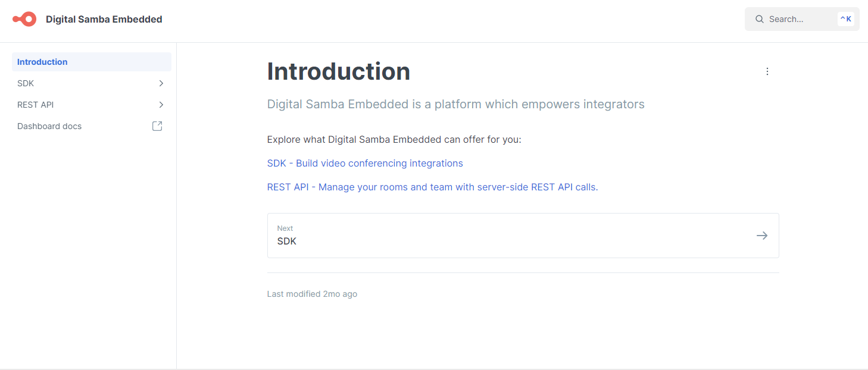Follow the 'SDK - Build video conferencing integrations' link

pyautogui.click(x=364, y=163)
